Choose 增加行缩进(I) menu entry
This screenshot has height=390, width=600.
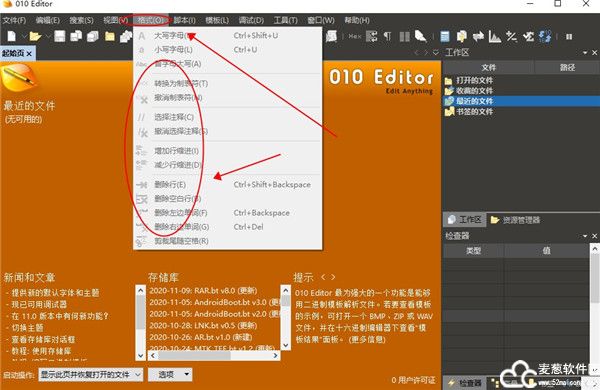227,151
